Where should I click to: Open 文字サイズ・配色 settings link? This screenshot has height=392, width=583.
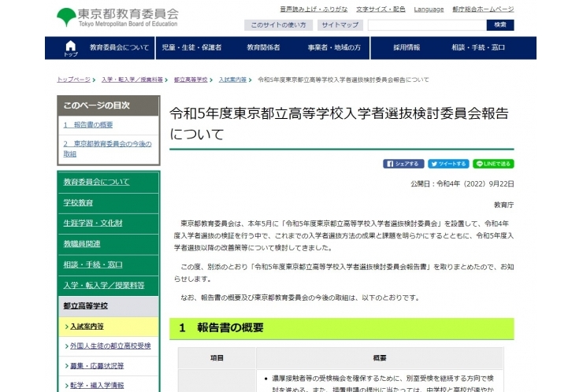[381, 9]
